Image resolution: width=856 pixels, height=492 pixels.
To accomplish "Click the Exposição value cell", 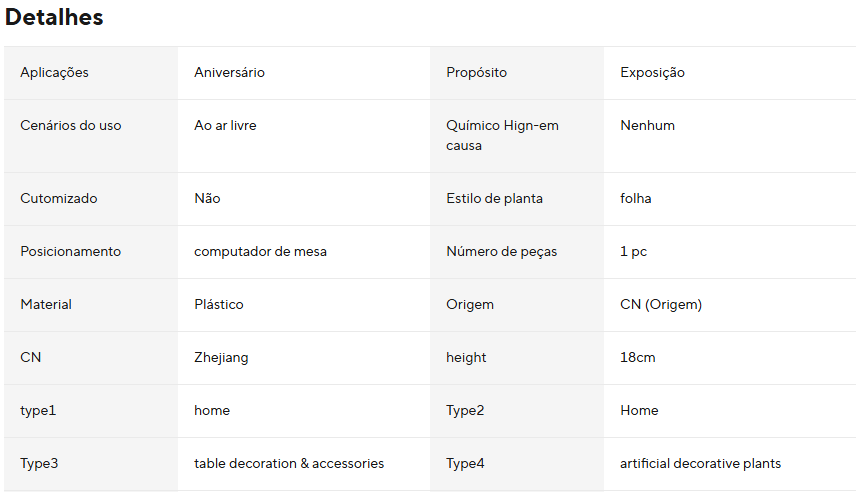I will coord(729,73).
